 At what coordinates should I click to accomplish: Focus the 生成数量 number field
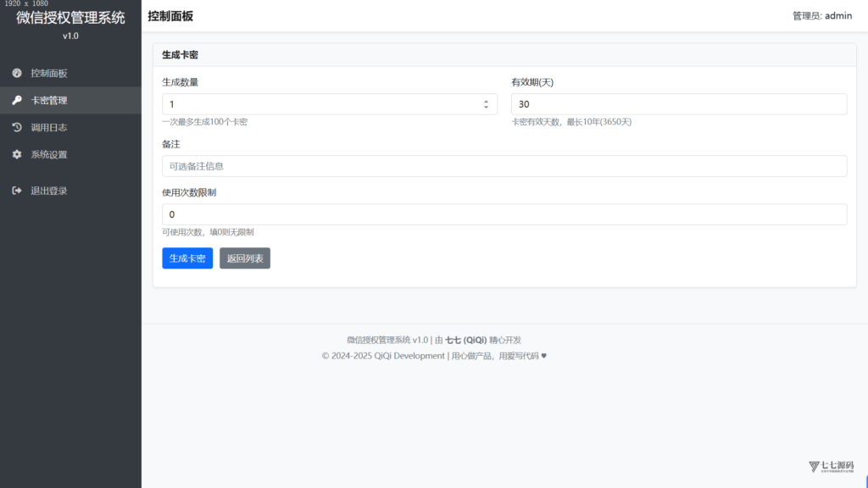pos(330,104)
